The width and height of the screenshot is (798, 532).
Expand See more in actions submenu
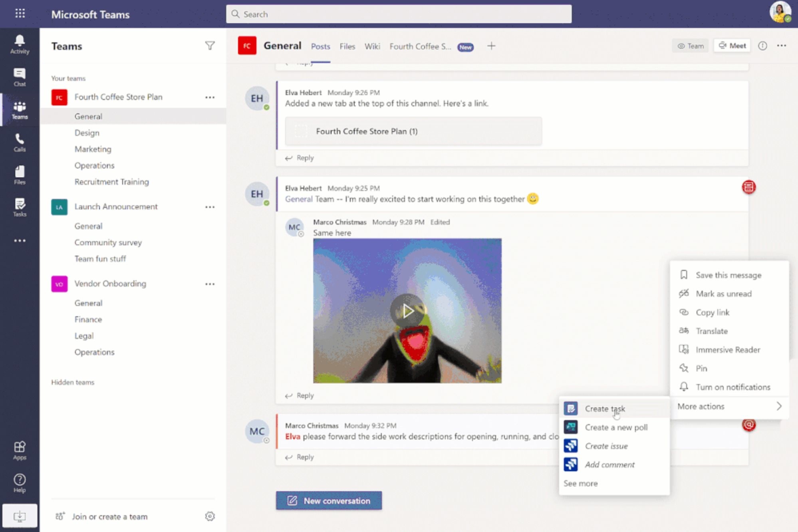(581, 483)
